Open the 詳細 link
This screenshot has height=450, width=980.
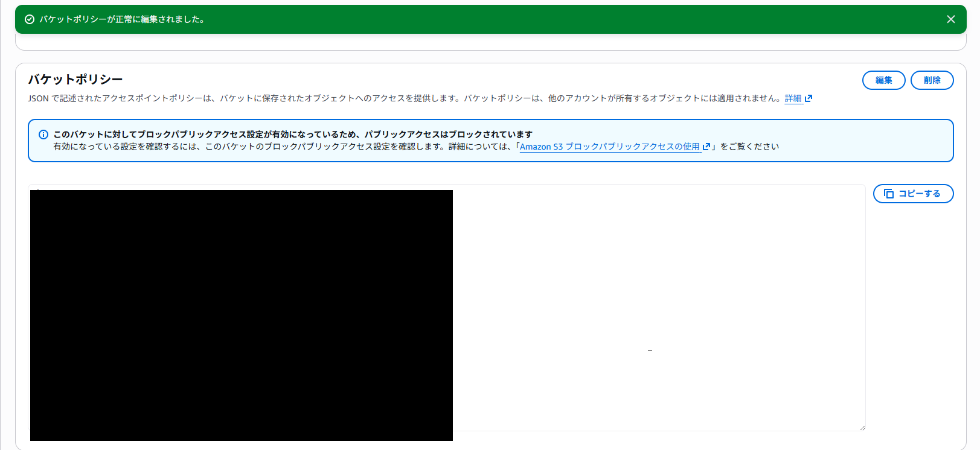pos(793,98)
